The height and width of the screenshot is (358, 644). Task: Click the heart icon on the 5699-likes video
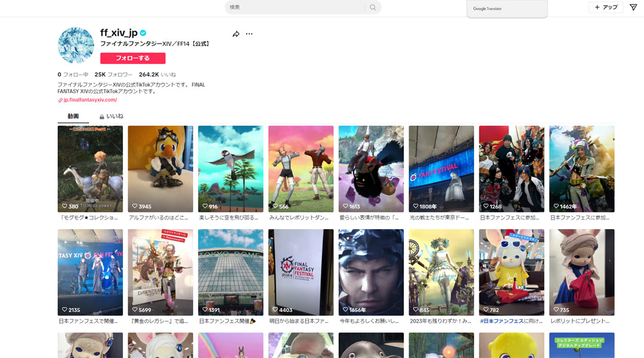(135, 310)
